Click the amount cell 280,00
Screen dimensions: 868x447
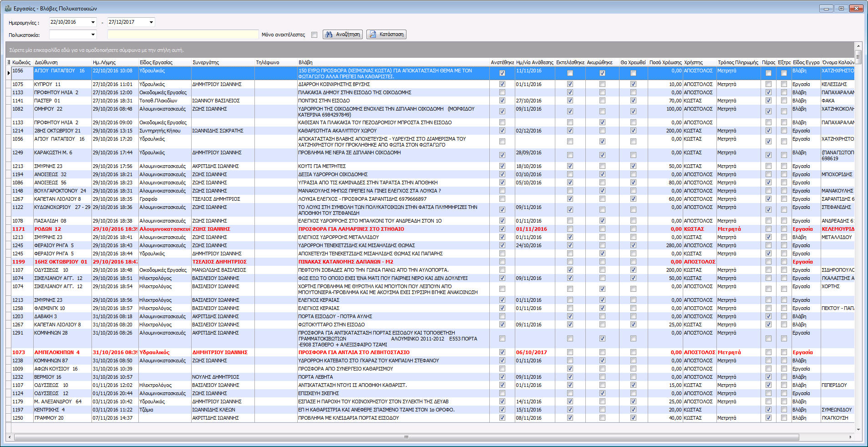tap(674, 245)
